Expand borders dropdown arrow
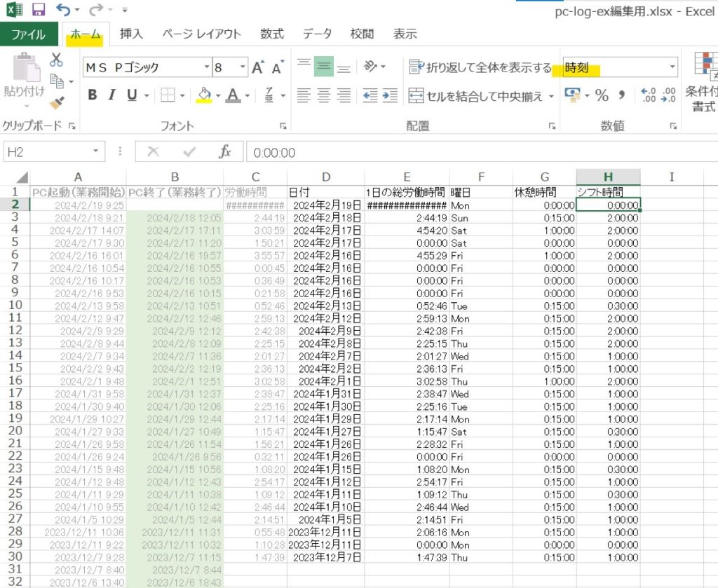This screenshot has width=718, height=588. click(x=182, y=95)
